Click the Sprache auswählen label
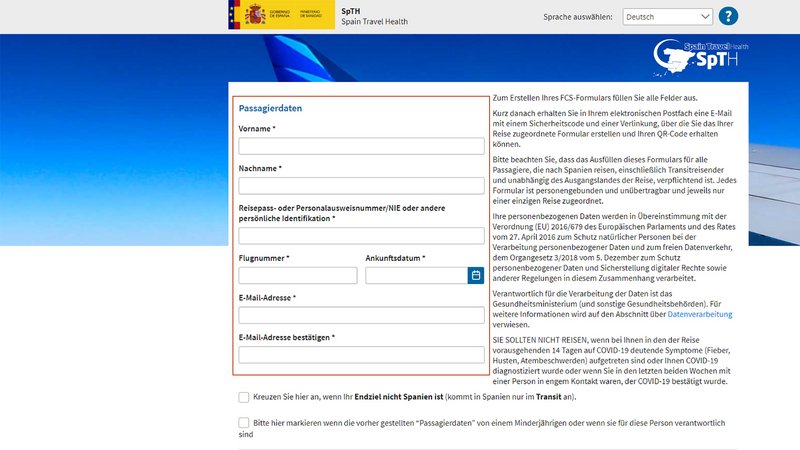This screenshot has height=450, width=800. click(578, 17)
